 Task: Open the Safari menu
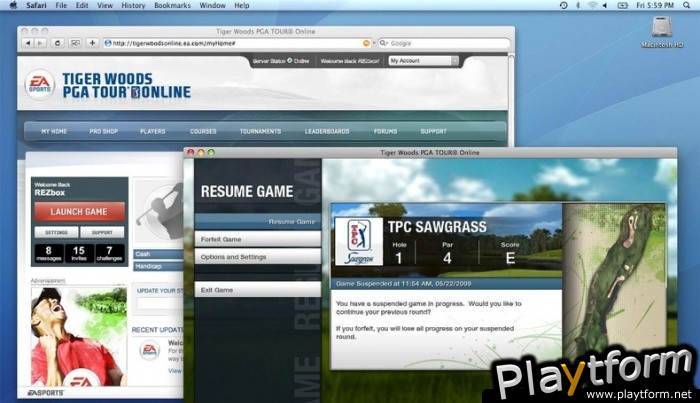(36, 5)
